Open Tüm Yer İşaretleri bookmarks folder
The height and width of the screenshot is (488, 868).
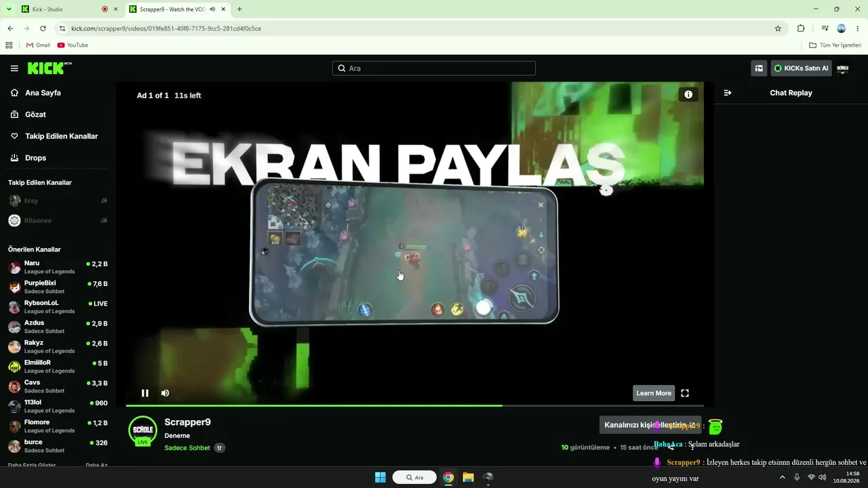(x=835, y=45)
